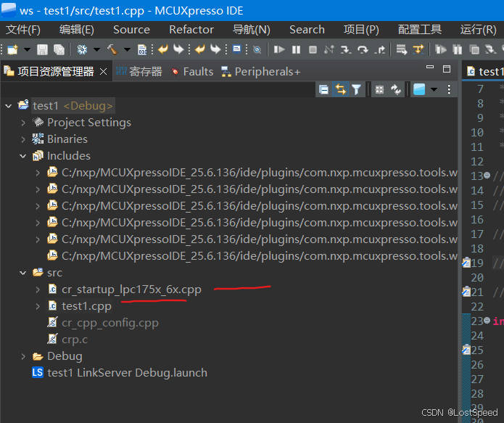Screen dimensions: 504x423
Task: Open the 编辑(E) menu
Action: 77,30
